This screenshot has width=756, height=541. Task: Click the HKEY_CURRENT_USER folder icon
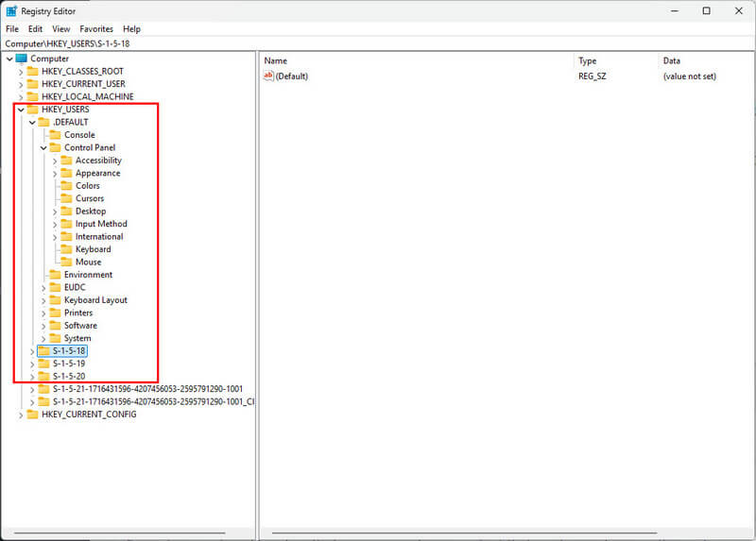pyautogui.click(x=32, y=84)
